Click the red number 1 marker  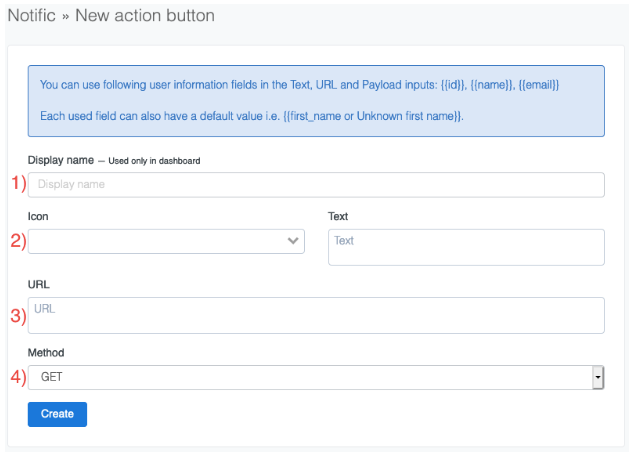17,183
